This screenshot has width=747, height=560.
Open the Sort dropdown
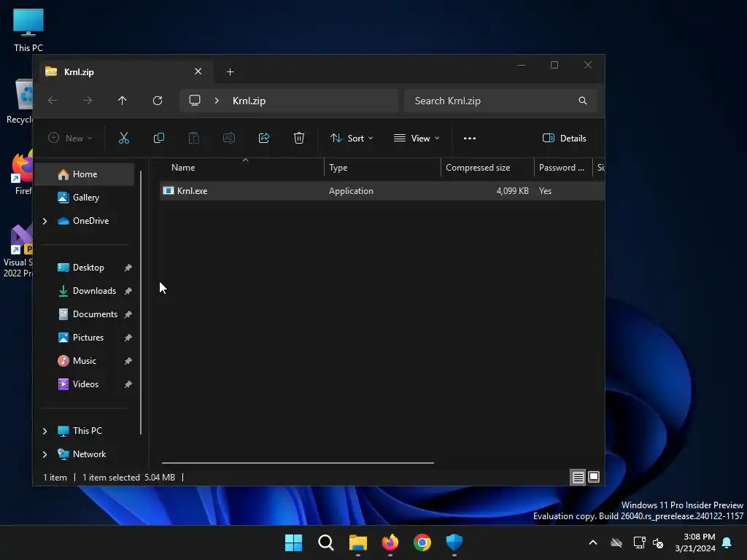352,138
